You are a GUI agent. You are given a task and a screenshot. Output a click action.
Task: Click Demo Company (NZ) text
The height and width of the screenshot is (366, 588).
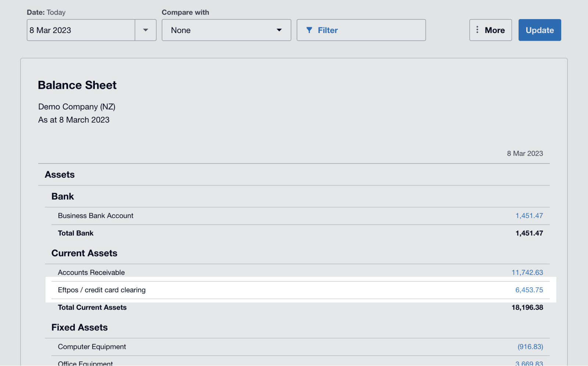click(76, 106)
